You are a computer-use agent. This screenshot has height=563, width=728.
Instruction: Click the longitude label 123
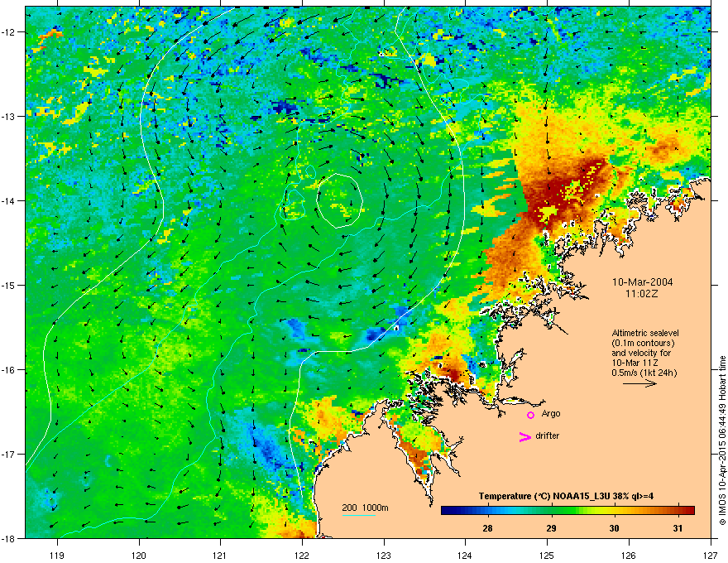click(x=384, y=555)
